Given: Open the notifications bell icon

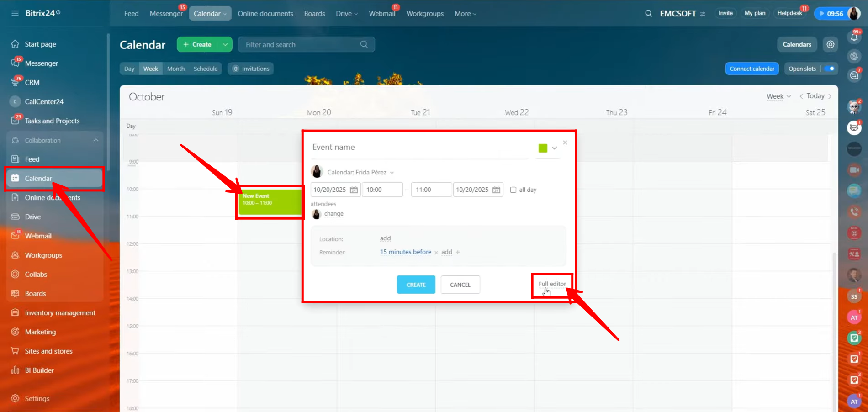Looking at the screenshot, I should click(x=854, y=37).
